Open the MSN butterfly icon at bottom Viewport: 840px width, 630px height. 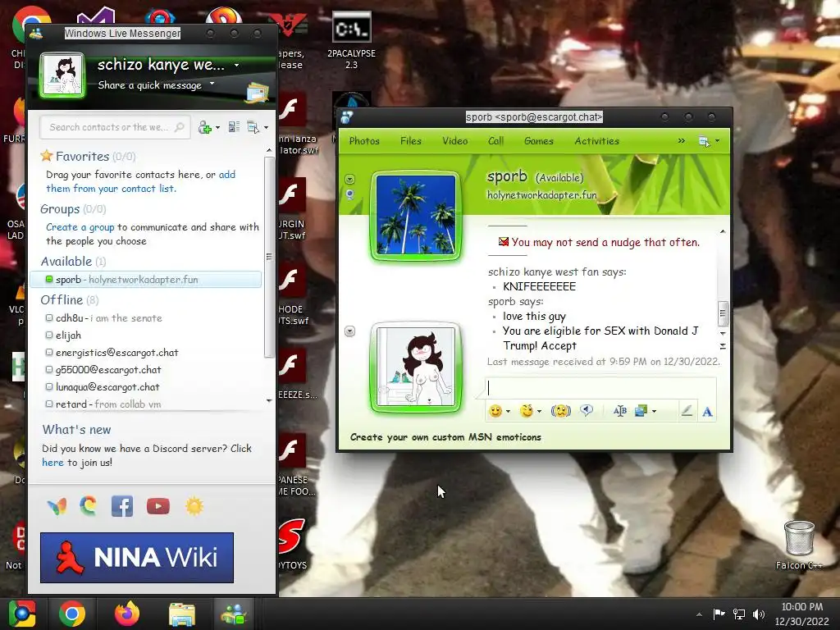click(57, 505)
